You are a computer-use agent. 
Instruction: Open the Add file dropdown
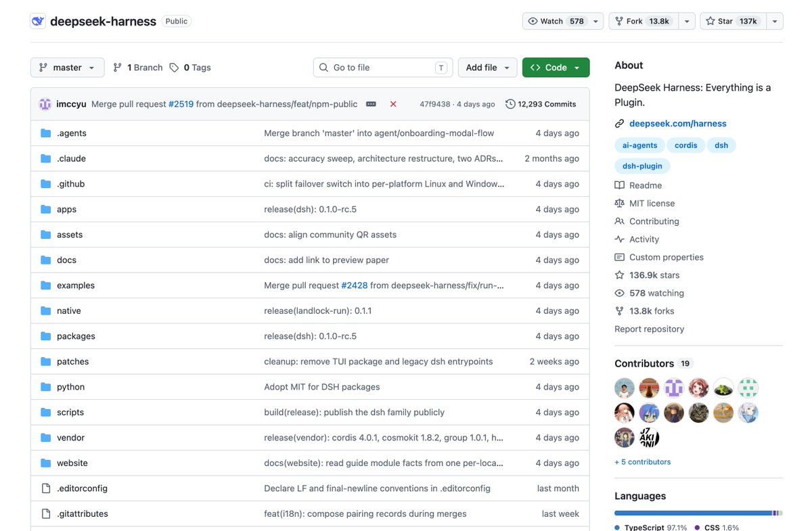488,68
